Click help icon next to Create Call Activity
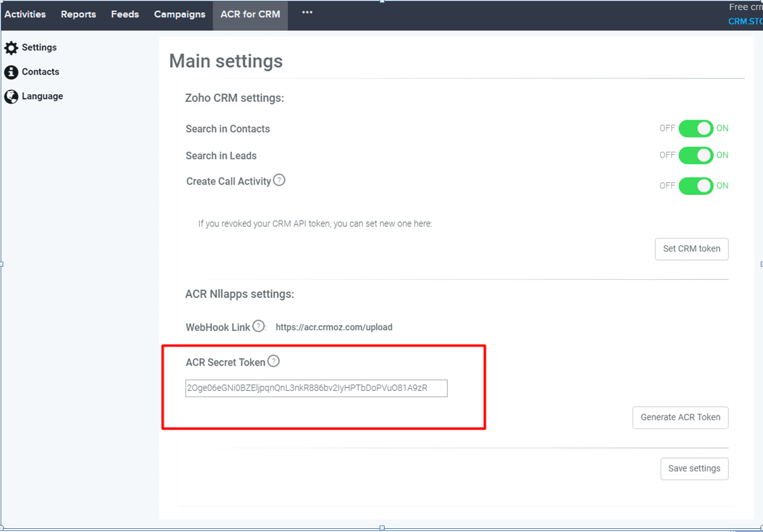The width and height of the screenshot is (763, 532). tap(279, 180)
